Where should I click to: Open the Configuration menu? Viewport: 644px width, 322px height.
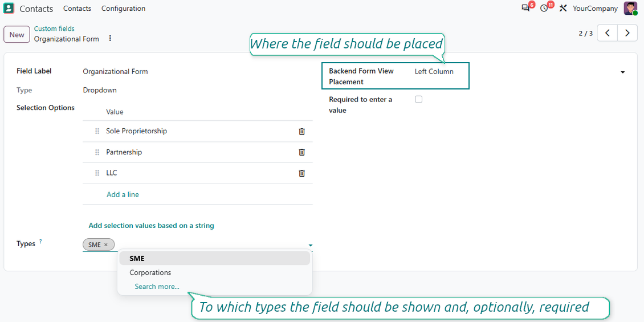(123, 8)
